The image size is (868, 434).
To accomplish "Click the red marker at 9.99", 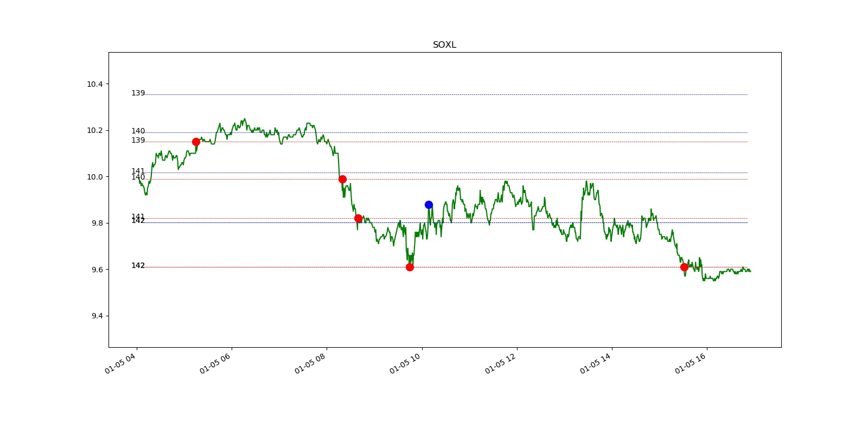I will tap(342, 179).
